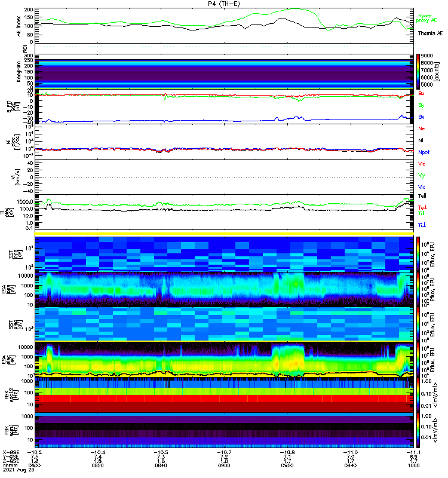Click the 0820 time tick label

tap(97, 465)
